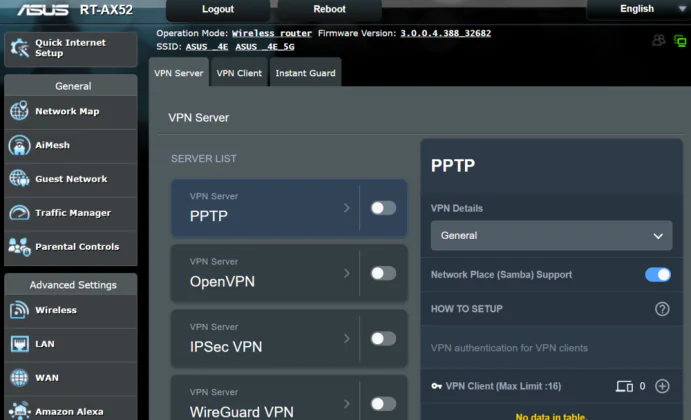Click the LAN port icon
Viewport: 691px width, 420px height.
19,344
